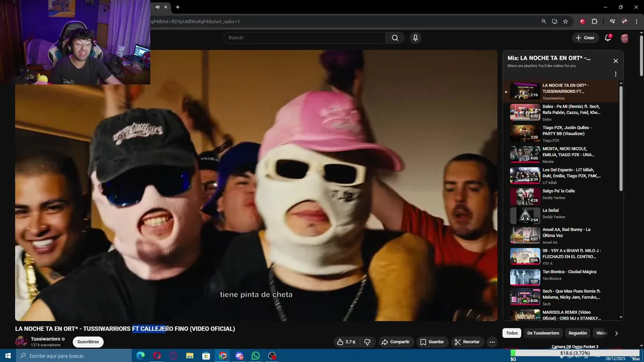This screenshot has height=362, width=644.
Task: Click the Camara DJI Osmo Pocket 3 ad
Action: tap(575, 346)
